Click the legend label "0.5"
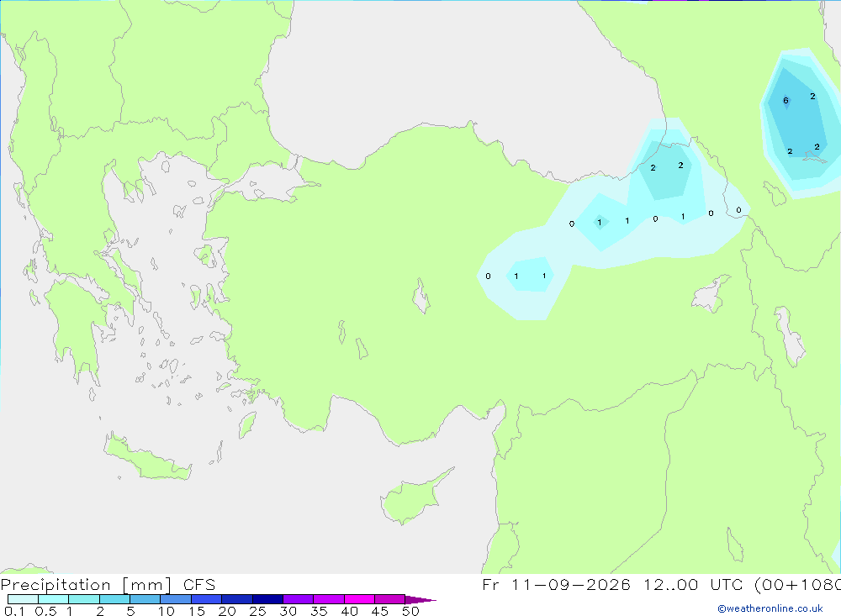The width and height of the screenshot is (841, 616). [45, 611]
